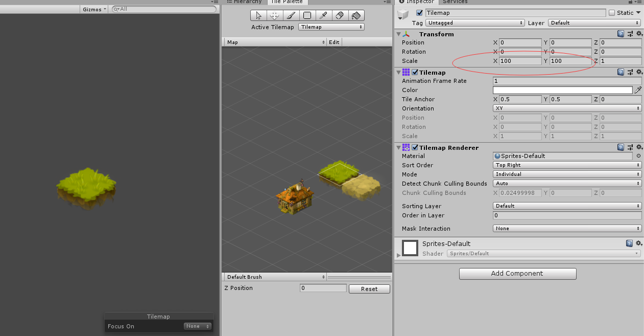
Task: Open Tilemap component help icon
Action: tap(621, 72)
